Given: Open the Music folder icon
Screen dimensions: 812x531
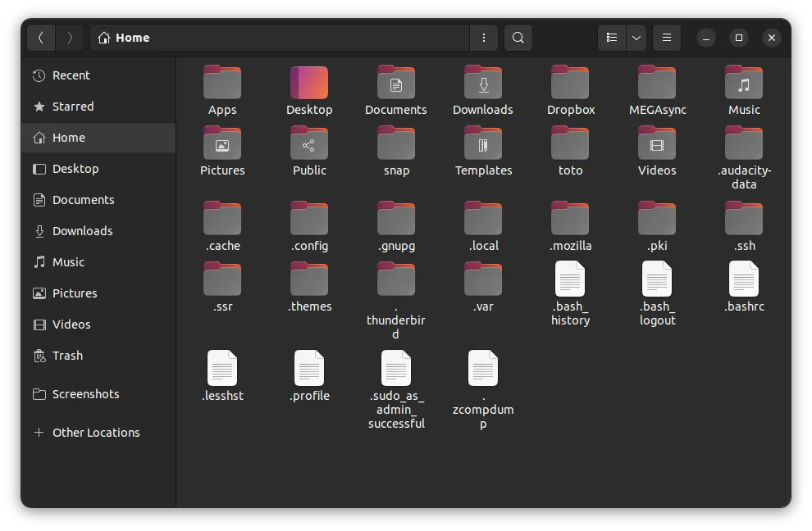Looking at the screenshot, I should (744, 82).
